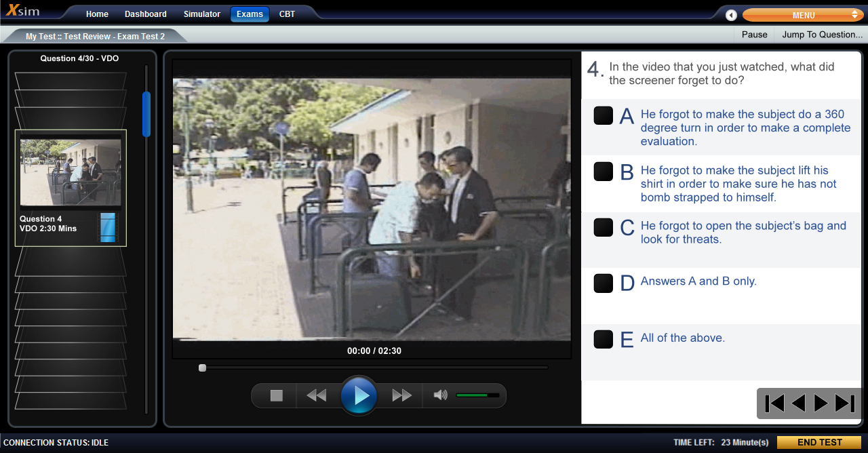The height and width of the screenshot is (453, 868).
Task: Advance to the next question arrow
Action: pos(821,403)
